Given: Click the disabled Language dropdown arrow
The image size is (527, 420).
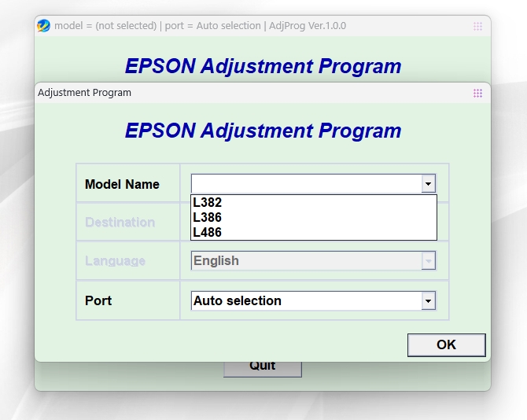Looking at the screenshot, I should (x=428, y=261).
